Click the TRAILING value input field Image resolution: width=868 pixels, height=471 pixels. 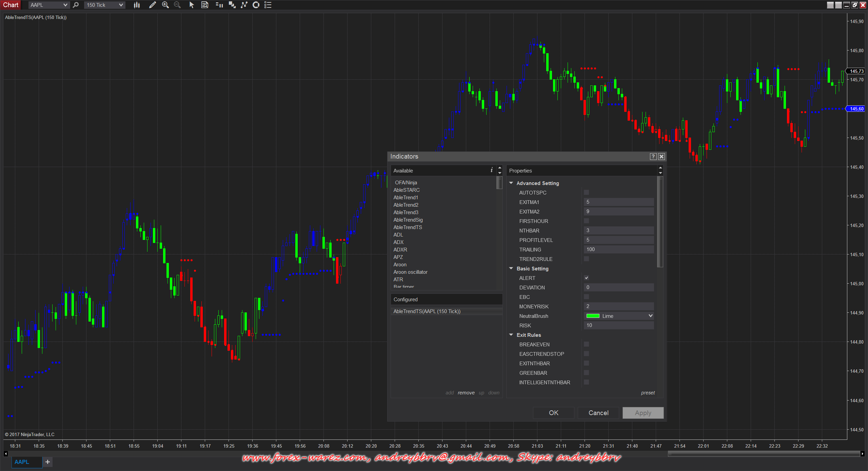coord(619,249)
